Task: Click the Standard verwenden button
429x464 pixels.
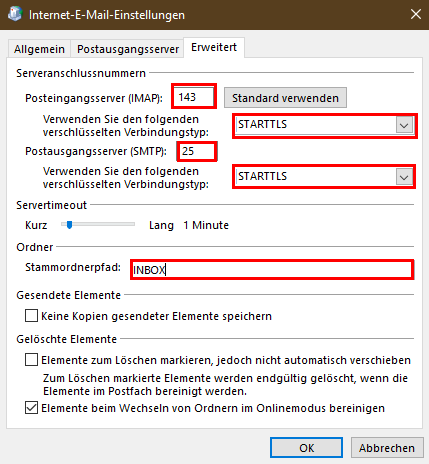Action: coord(285,98)
